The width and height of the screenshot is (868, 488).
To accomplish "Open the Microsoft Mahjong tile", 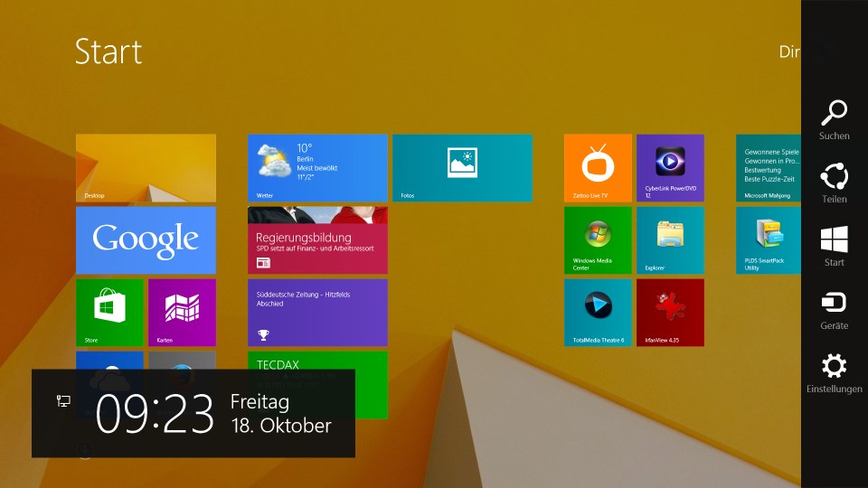I will click(769, 168).
